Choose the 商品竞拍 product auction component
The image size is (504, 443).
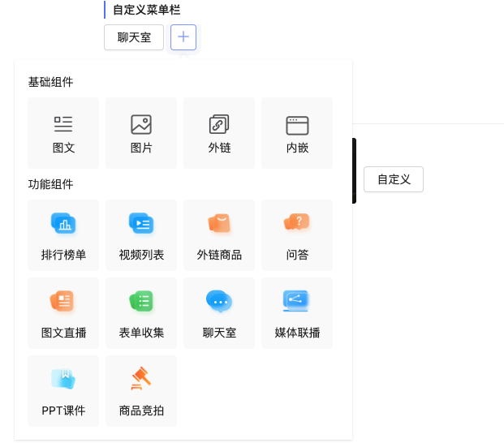coord(141,391)
